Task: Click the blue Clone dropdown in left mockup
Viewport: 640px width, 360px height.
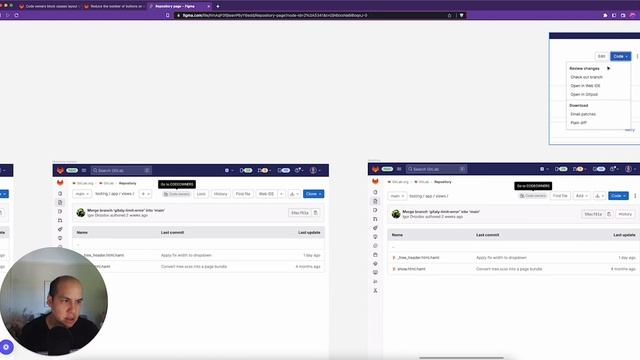Action: 313,194
